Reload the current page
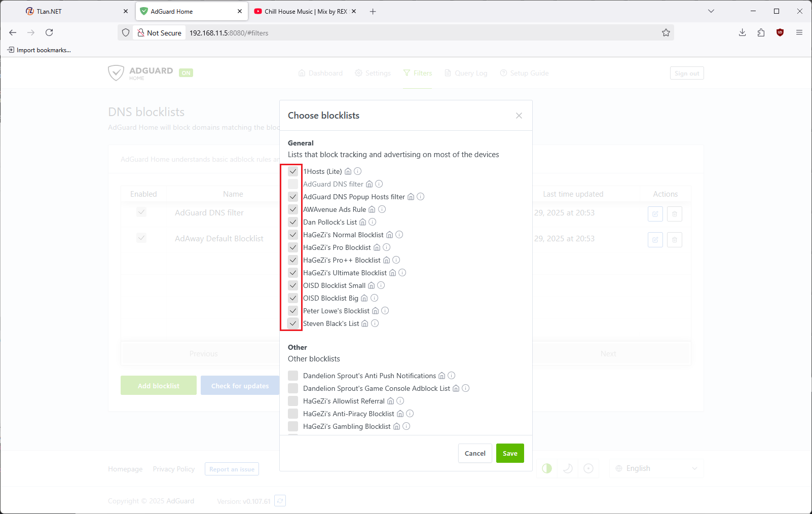This screenshot has height=514, width=812. pyautogui.click(x=49, y=32)
